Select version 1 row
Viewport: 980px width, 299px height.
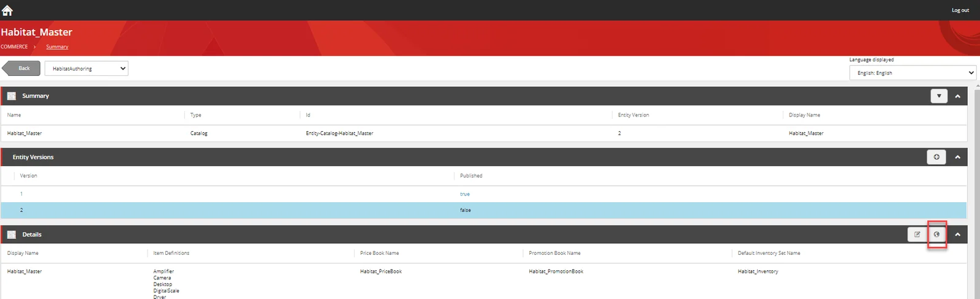(x=484, y=194)
